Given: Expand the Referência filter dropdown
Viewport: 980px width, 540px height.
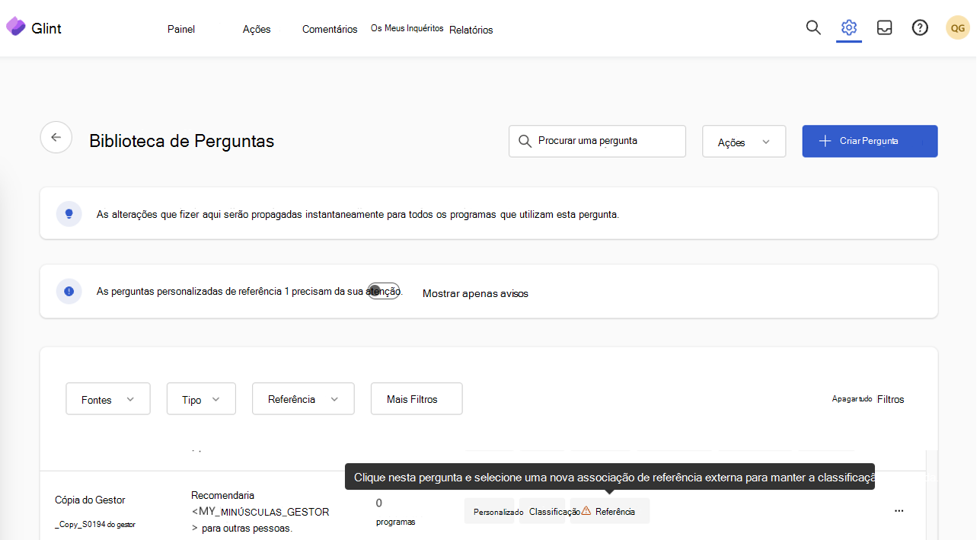Looking at the screenshot, I should pos(303,398).
